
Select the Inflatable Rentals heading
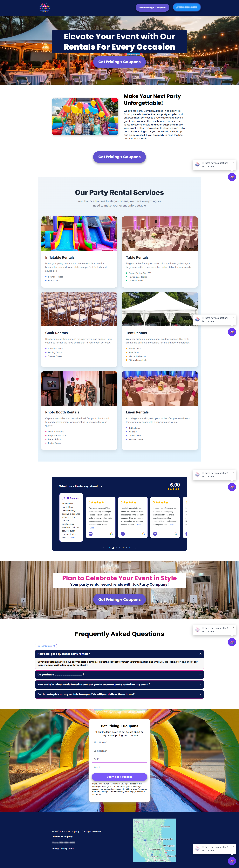[x=60, y=257]
